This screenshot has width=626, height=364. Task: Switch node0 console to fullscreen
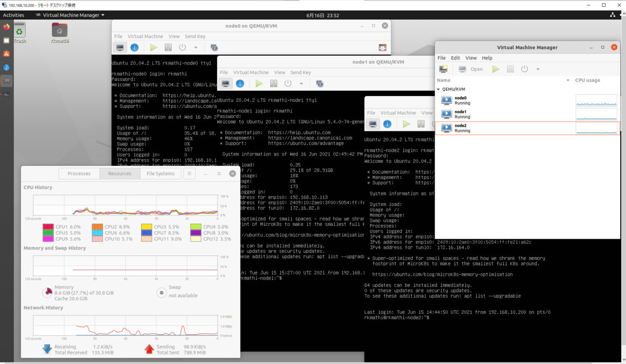point(382,47)
